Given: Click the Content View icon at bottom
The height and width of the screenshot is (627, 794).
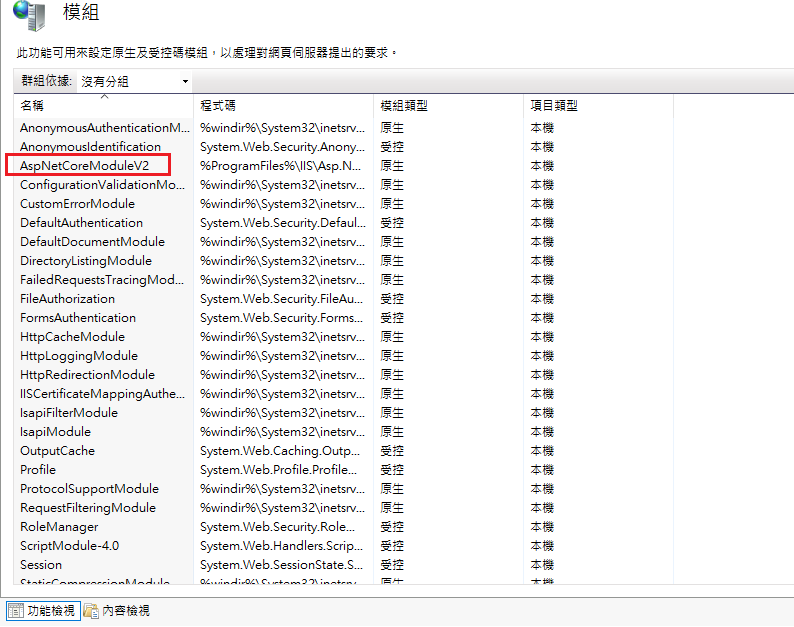Looking at the screenshot, I should coord(92,610).
